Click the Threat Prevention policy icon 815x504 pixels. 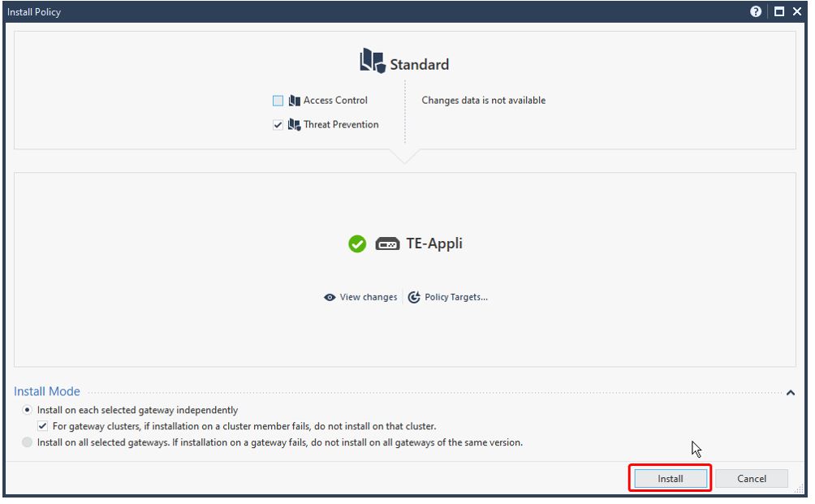click(x=294, y=125)
